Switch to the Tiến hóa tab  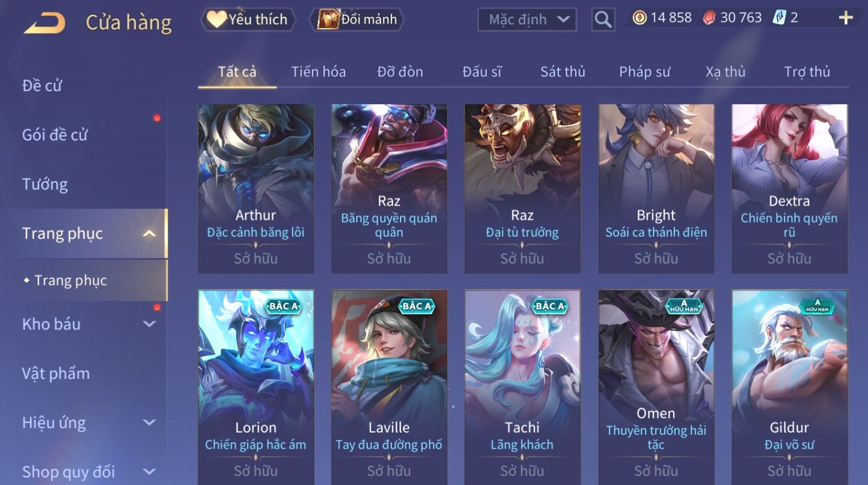318,72
